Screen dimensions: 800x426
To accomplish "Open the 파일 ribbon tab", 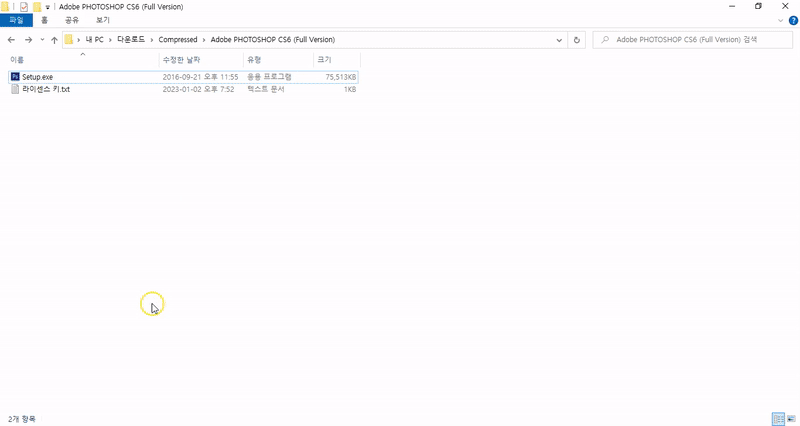I will click(16, 20).
